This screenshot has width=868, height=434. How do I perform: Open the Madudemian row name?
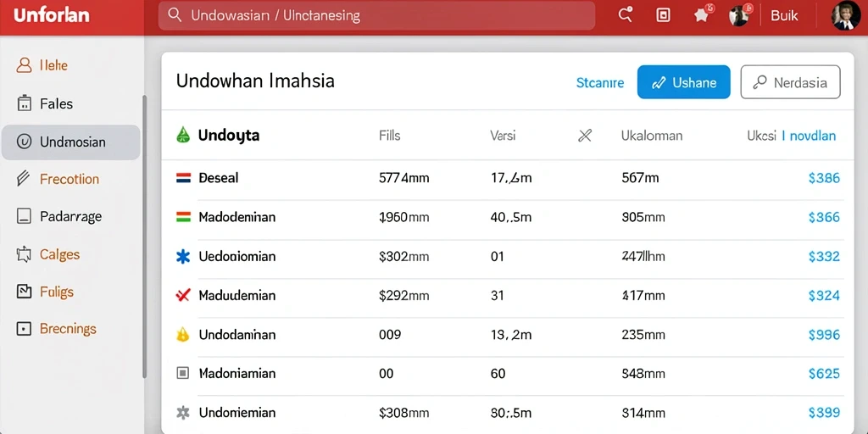click(237, 296)
